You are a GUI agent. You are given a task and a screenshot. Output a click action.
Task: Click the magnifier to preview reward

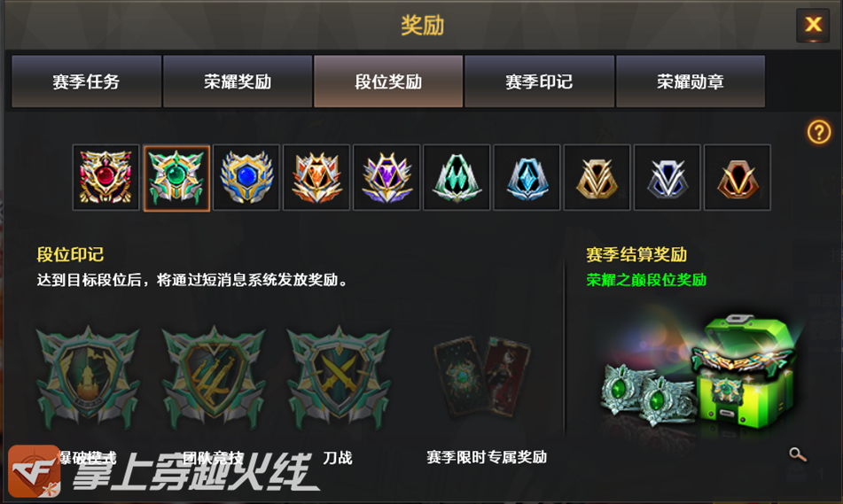[797, 454]
